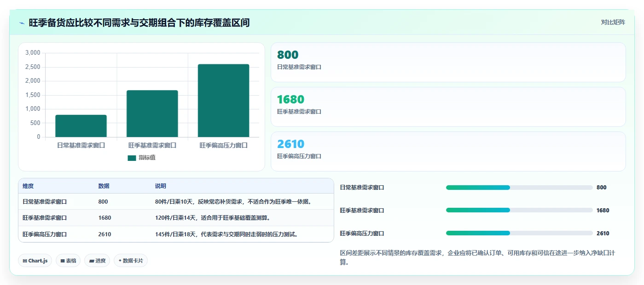Select the 1680 data card
644x285 pixels.
coord(448,107)
